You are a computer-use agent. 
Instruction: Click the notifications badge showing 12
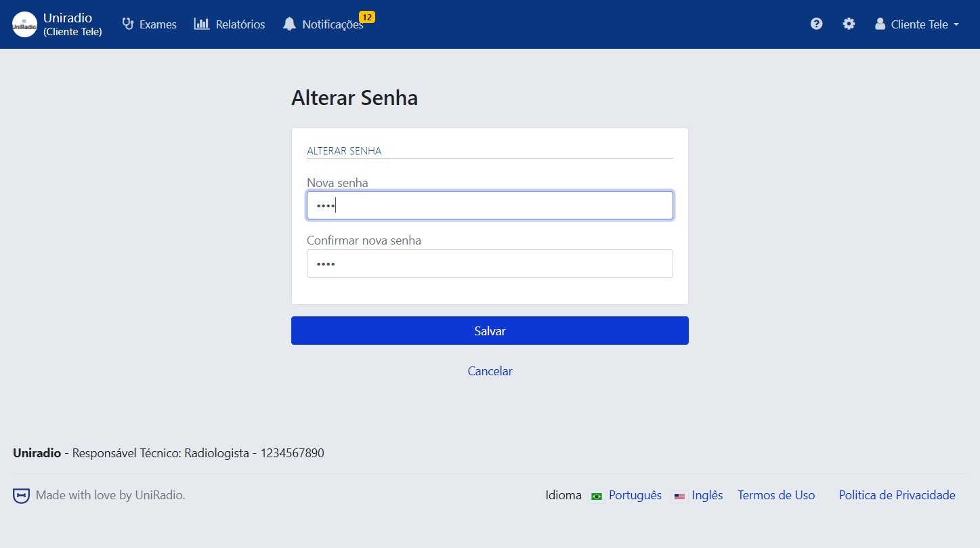point(366,16)
